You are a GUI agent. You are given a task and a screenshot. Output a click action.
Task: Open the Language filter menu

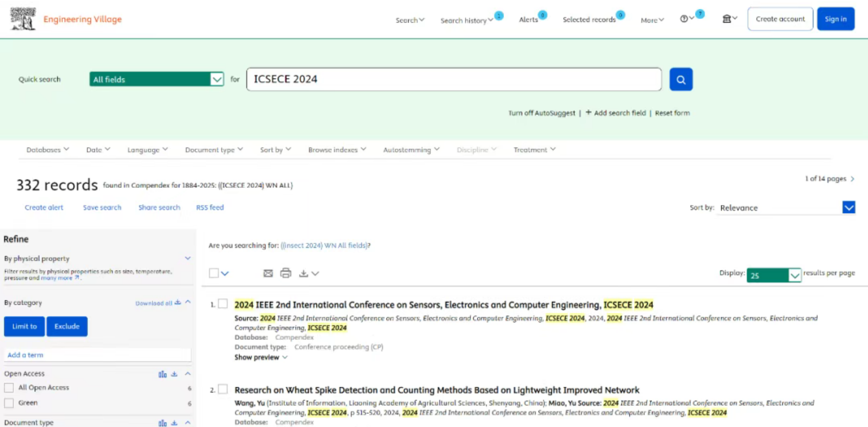pyautogui.click(x=147, y=150)
